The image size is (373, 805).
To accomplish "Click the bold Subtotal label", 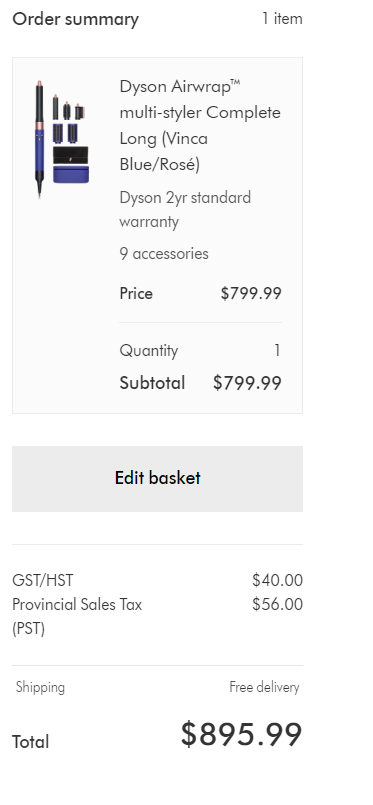I will [152, 383].
